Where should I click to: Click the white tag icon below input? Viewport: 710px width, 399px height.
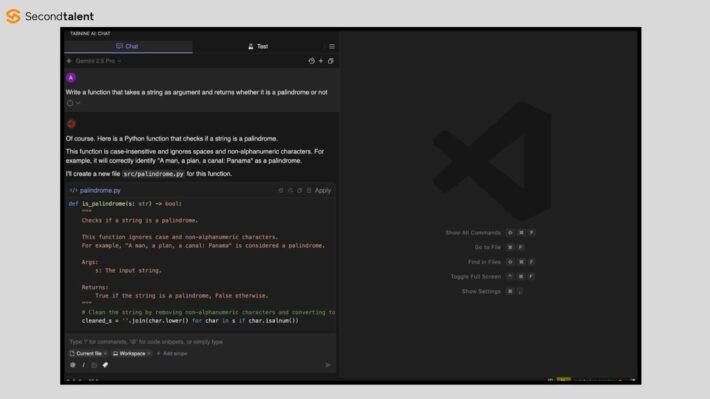[105, 365]
